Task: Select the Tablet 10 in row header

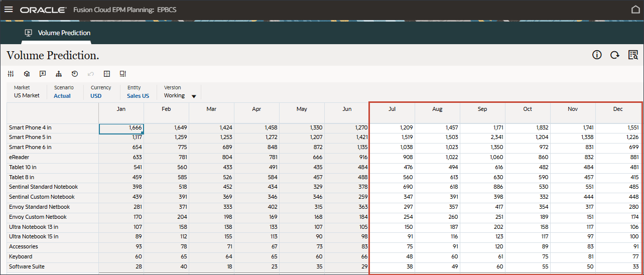Action: tap(53, 167)
